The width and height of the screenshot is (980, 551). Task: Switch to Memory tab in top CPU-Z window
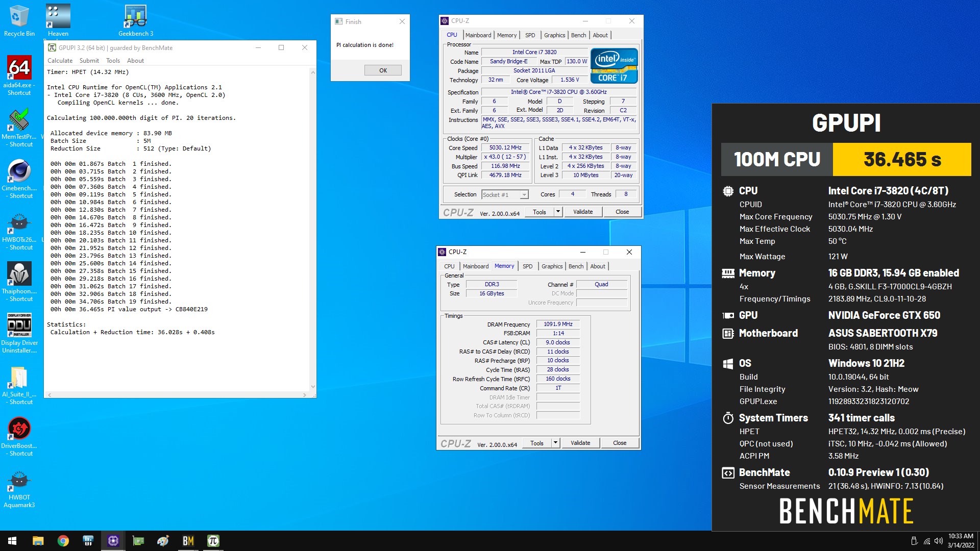(x=507, y=35)
